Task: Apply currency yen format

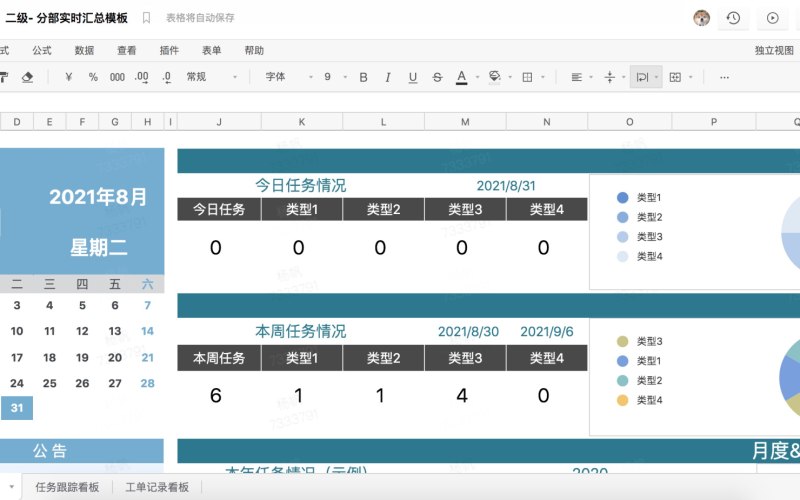Action: tap(68, 77)
